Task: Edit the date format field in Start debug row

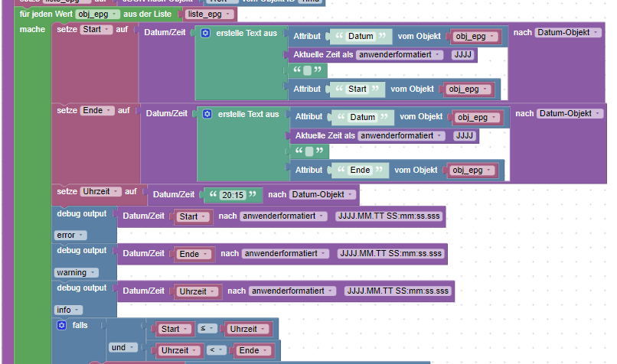Action: (x=389, y=216)
